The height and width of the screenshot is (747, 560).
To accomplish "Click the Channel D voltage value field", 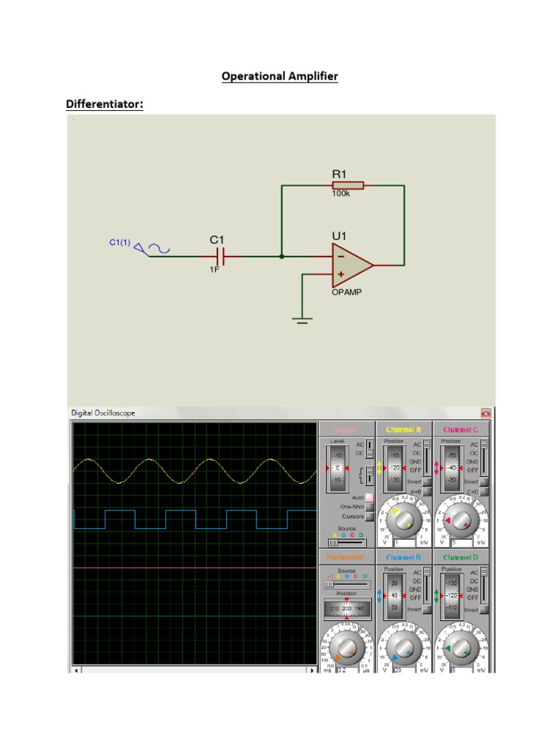I will pos(462,670).
